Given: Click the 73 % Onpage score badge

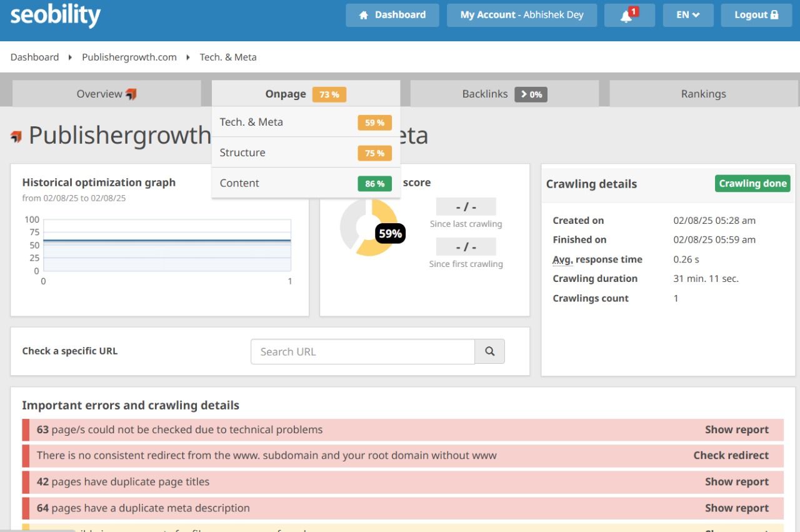Looking at the screenshot, I should click(329, 94).
